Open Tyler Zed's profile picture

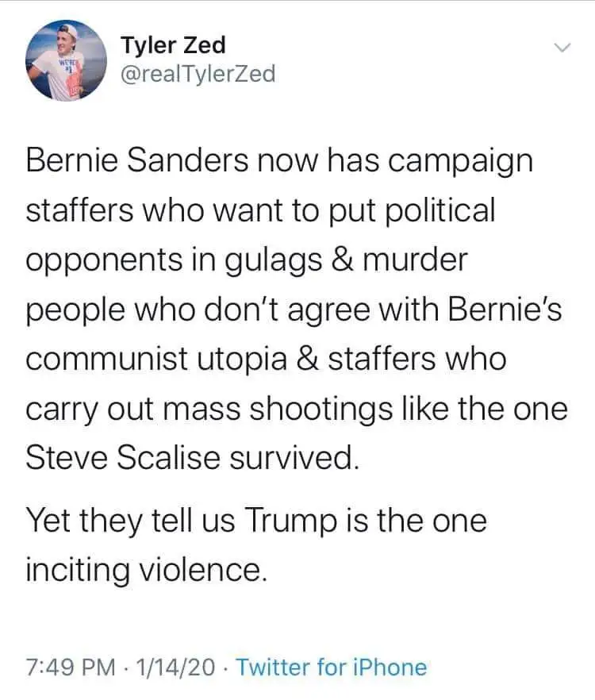pyautogui.click(x=66, y=60)
